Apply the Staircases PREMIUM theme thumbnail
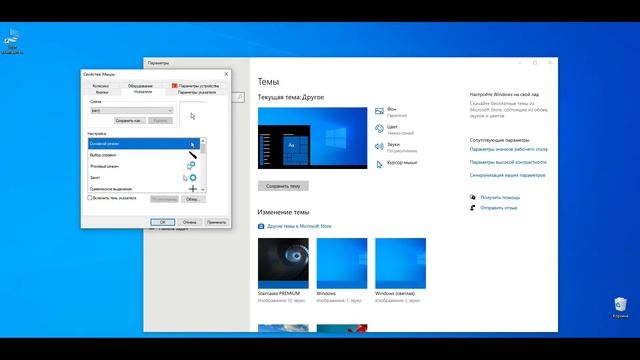 point(283,263)
